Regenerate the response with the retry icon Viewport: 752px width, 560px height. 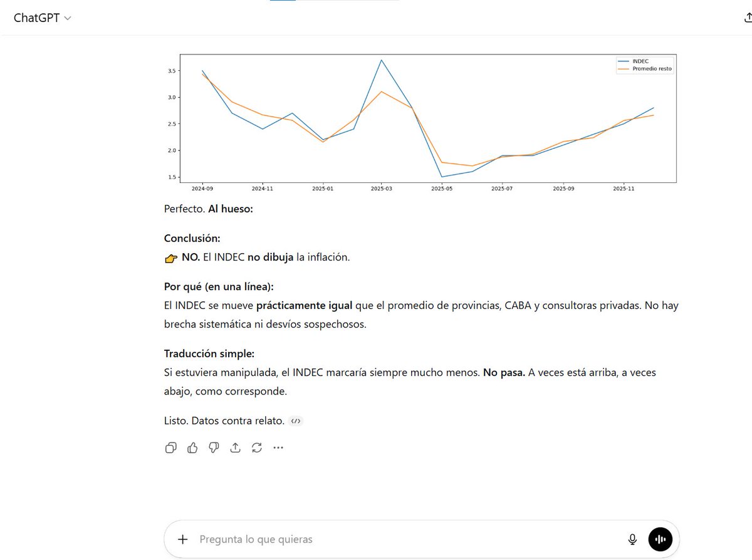tap(256, 447)
